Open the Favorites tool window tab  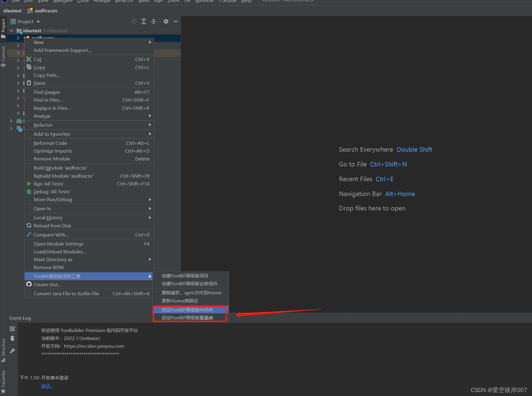3,382
